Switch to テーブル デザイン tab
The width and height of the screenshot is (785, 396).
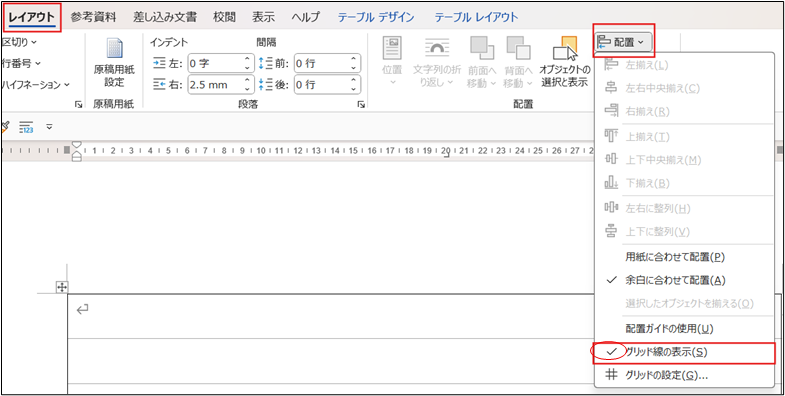pyautogui.click(x=375, y=17)
